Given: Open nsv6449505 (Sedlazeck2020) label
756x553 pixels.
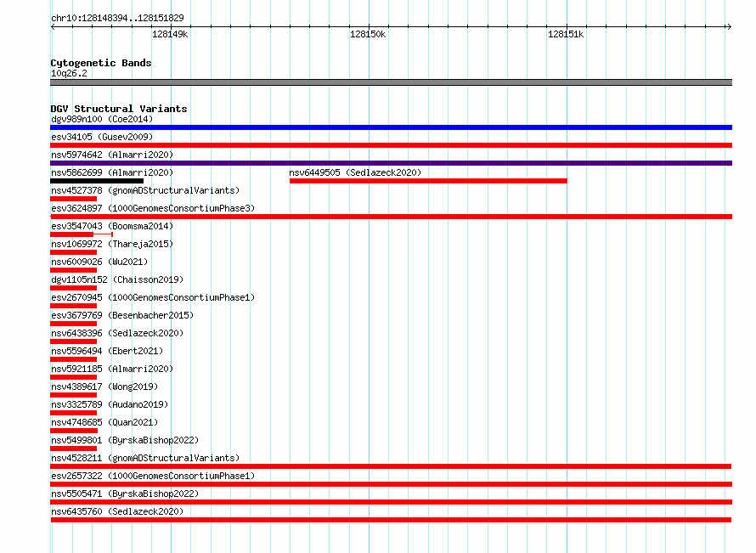Looking at the screenshot, I should pos(355,172).
